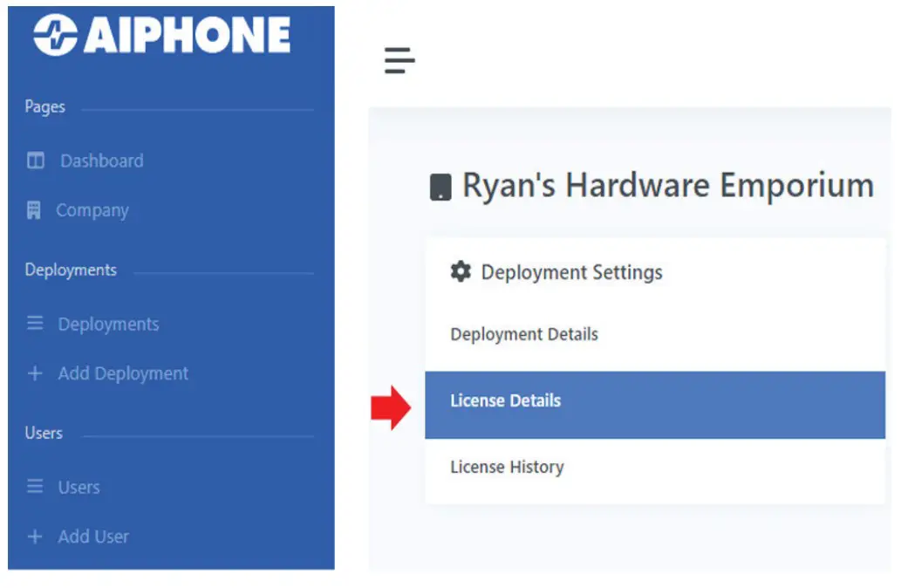This screenshot has height=588, width=901.
Task: Click the Company building icon
Action: (x=34, y=210)
